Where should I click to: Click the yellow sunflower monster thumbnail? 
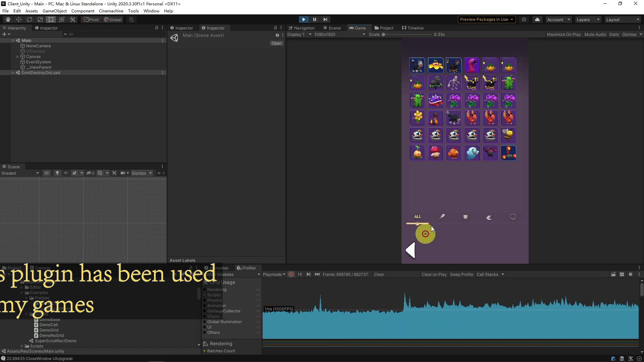417,118
